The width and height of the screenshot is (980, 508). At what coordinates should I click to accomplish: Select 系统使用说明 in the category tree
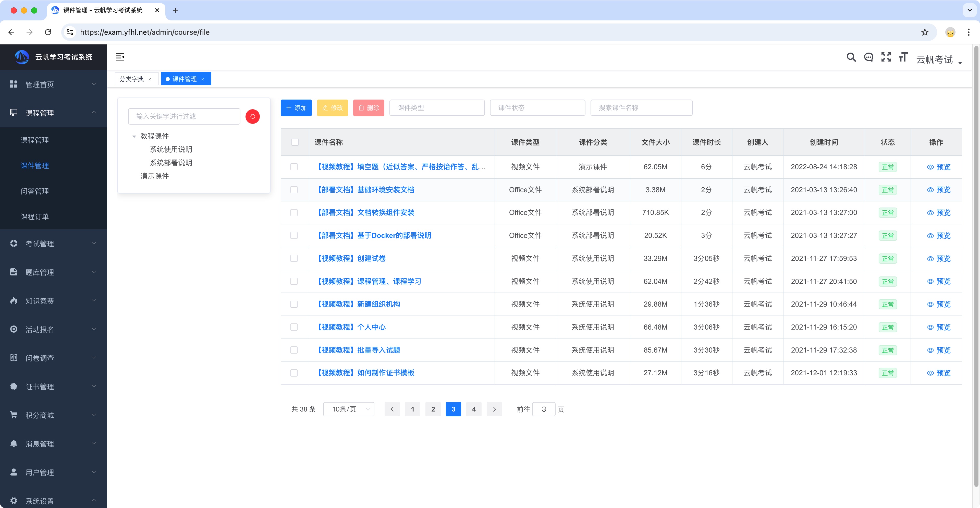pyautogui.click(x=171, y=149)
